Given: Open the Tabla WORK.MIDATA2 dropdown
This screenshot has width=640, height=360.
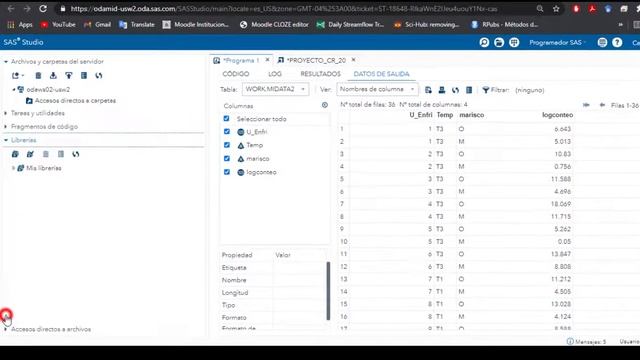Looking at the screenshot, I should coord(276,89).
